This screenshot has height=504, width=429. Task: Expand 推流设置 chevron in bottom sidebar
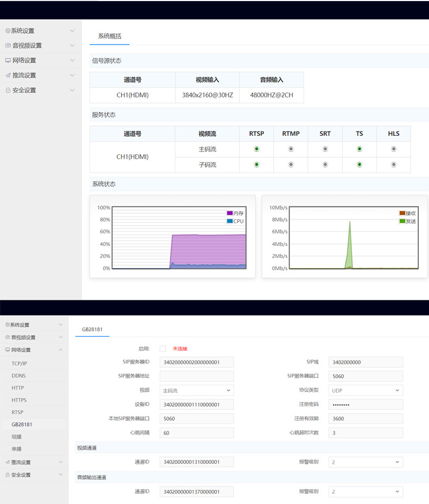tap(61, 462)
